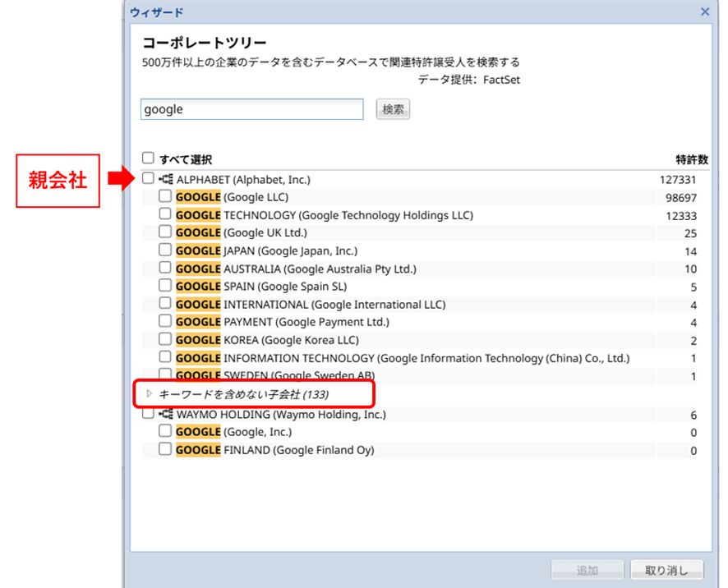Viewport: 728px width, 588px height.
Task: Select the Google Information Technology (China) checkbox
Action: coord(165,357)
